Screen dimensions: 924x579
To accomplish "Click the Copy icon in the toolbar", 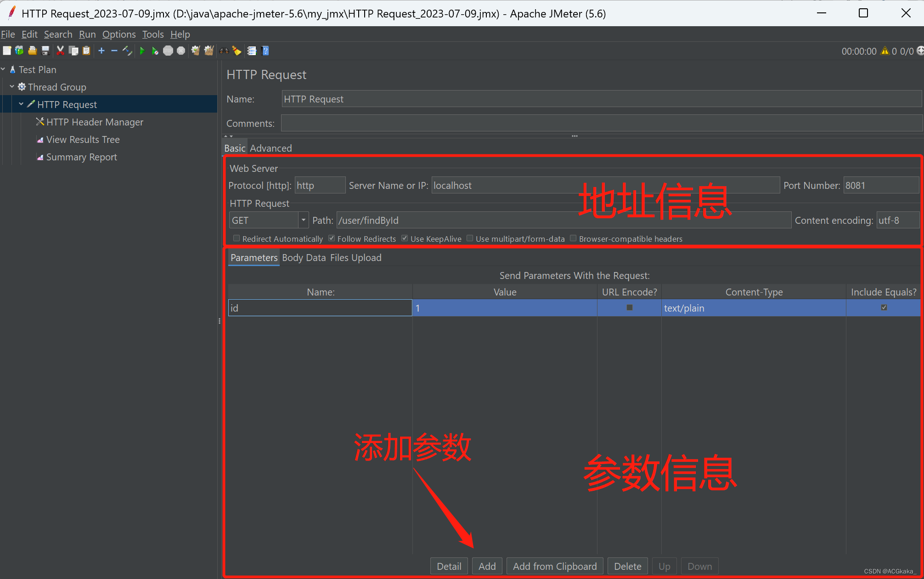I will pos(73,51).
